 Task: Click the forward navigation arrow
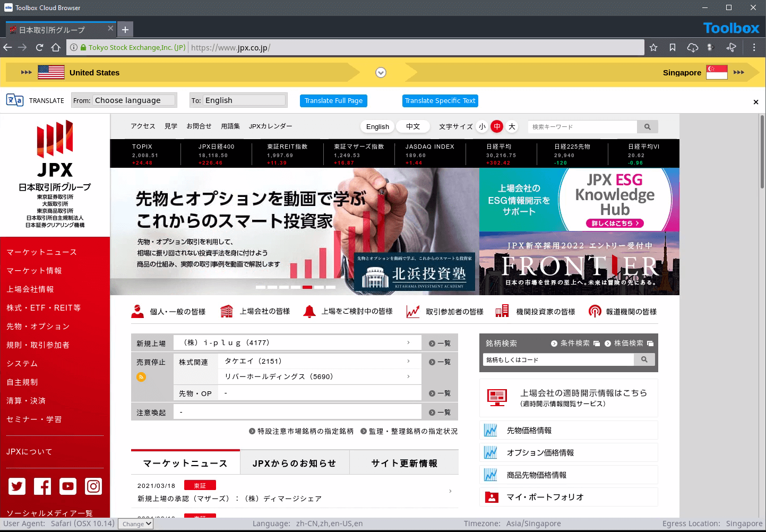click(22, 47)
